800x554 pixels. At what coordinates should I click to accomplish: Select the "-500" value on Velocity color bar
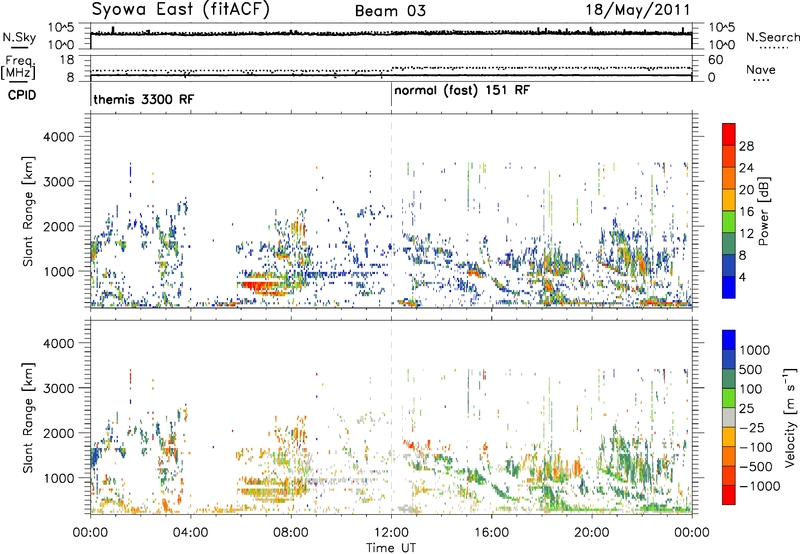[756, 466]
